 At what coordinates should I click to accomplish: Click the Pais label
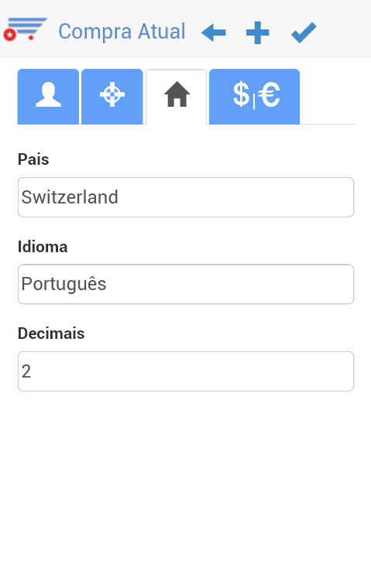(x=33, y=159)
